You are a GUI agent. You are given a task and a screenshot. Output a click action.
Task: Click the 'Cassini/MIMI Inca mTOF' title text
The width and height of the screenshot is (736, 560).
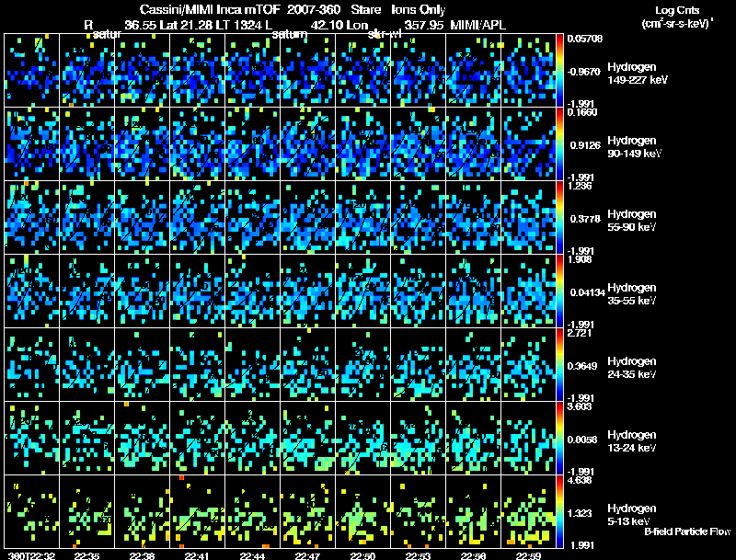pos(210,10)
